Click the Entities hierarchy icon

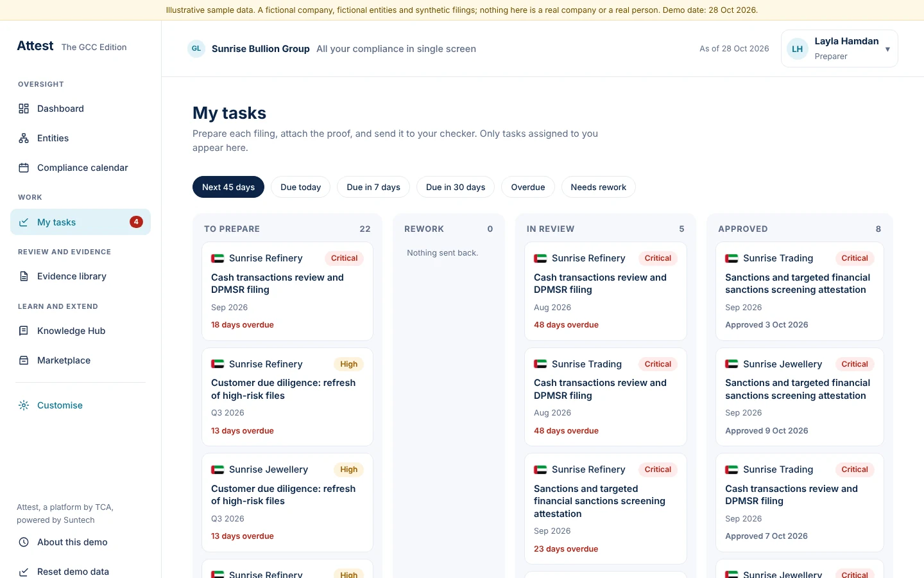(x=24, y=138)
